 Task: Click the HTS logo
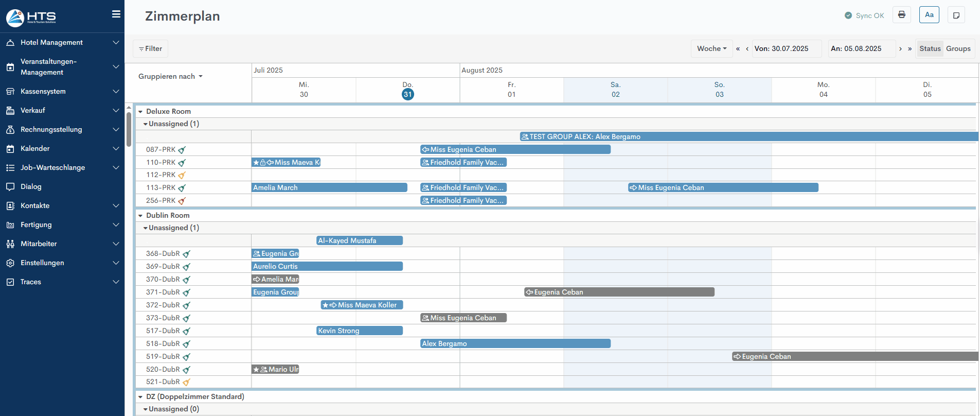(x=31, y=18)
